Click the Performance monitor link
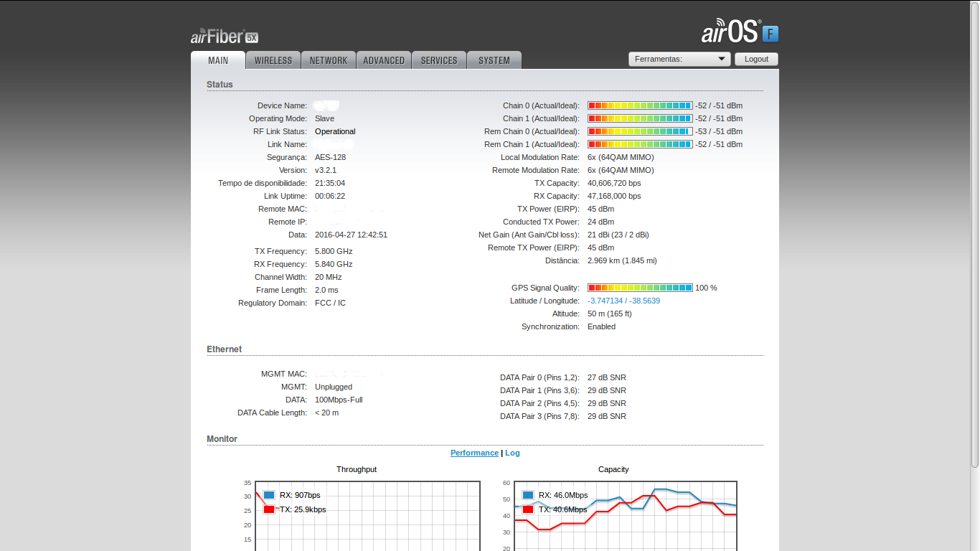Viewport: 980px width, 551px height. [x=474, y=453]
